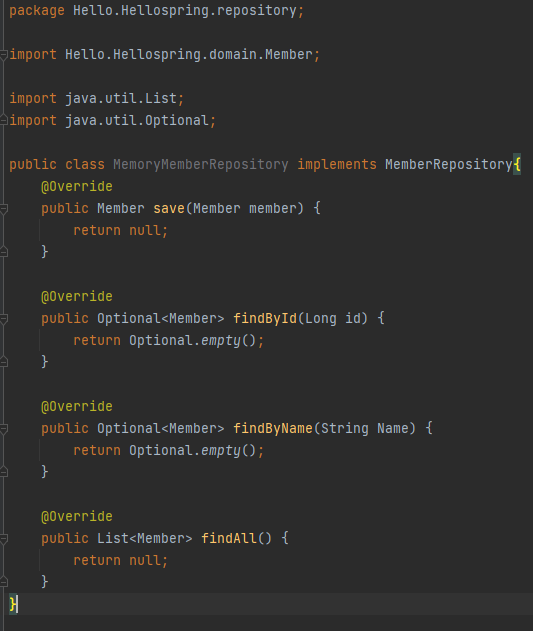The width and height of the screenshot is (533, 631).
Task: Click @Override annotation above save method
Action: tap(76, 187)
